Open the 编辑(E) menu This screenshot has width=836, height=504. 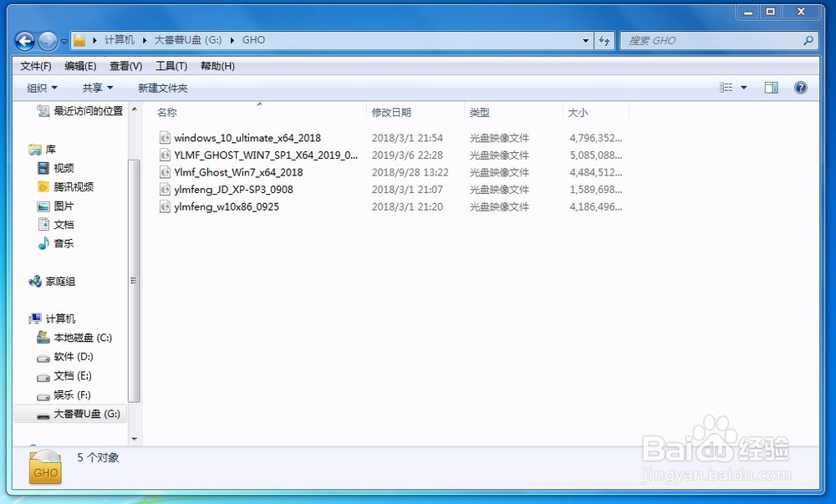point(80,66)
